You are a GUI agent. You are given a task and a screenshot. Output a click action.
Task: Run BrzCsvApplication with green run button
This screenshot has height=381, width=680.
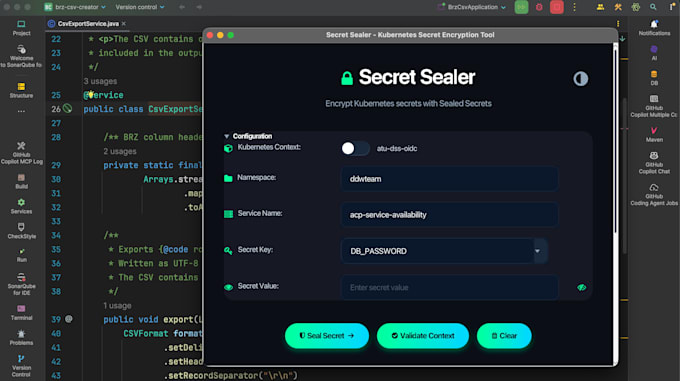pyautogui.click(x=521, y=7)
